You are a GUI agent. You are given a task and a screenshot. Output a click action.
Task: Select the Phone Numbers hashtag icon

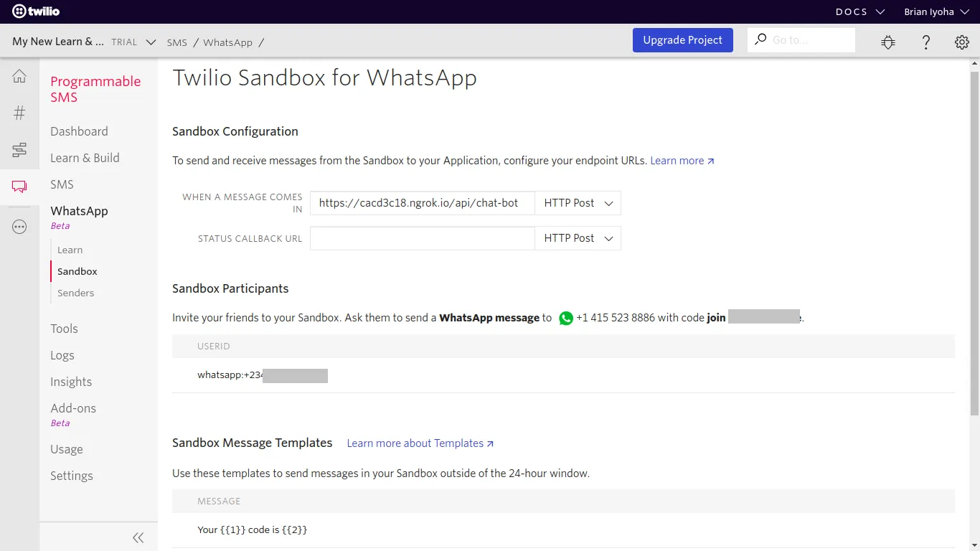click(19, 113)
